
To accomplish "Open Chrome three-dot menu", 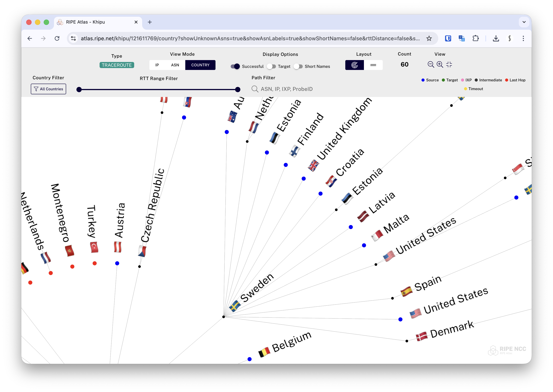I will click(523, 38).
